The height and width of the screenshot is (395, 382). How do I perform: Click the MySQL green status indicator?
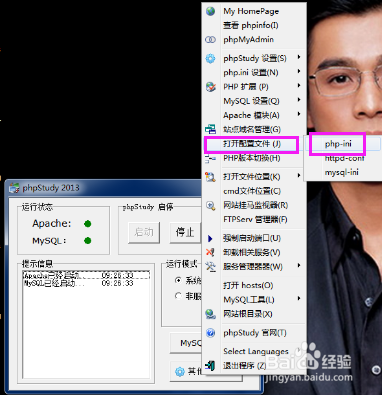[88, 240]
